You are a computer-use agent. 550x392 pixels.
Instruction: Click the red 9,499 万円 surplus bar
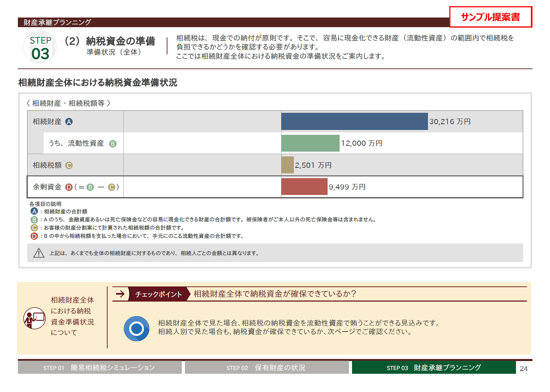point(304,187)
